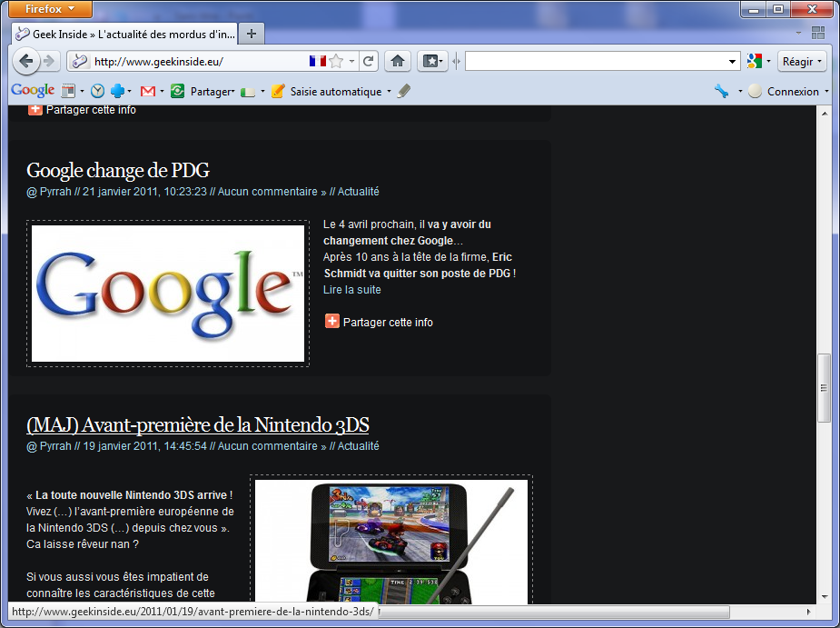Go back with the back arrow button
This screenshot has width=840, height=628.
[25, 61]
